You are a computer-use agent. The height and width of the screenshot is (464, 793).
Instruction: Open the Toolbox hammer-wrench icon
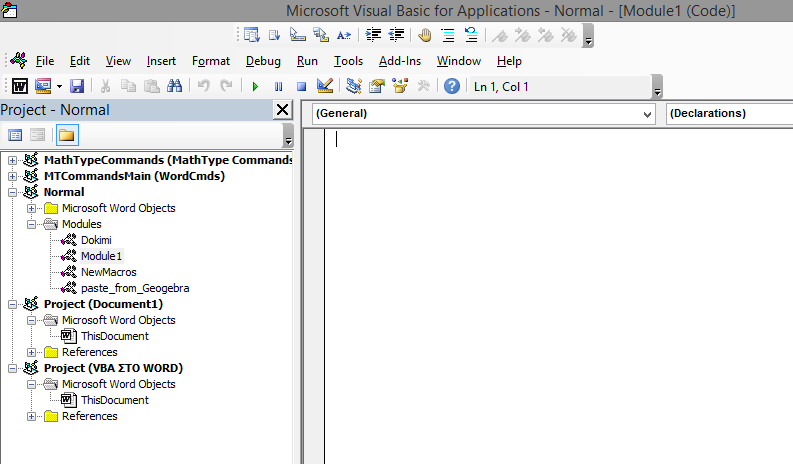(423, 86)
